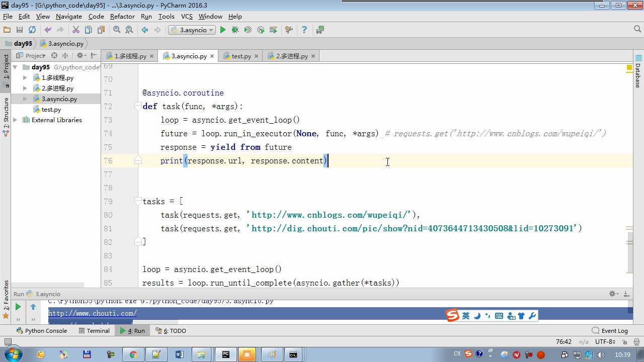This screenshot has width=644, height=362.
Task: Select test.py in project tree
Action: (x=51, y=110)
